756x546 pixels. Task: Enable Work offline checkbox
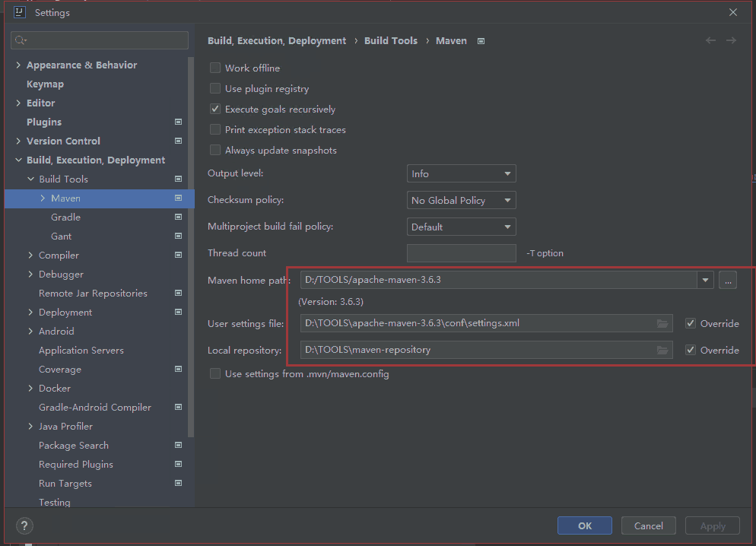[215, 68]
